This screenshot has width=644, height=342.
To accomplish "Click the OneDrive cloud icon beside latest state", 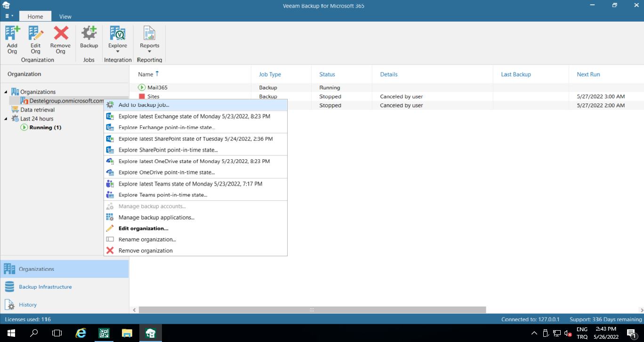I will coord(110,162).
